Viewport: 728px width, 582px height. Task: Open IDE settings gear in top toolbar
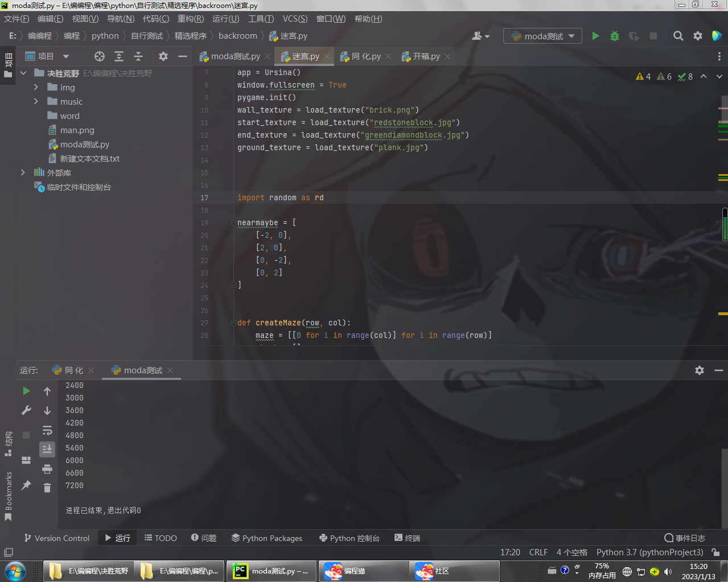click(x=698, y=36)
